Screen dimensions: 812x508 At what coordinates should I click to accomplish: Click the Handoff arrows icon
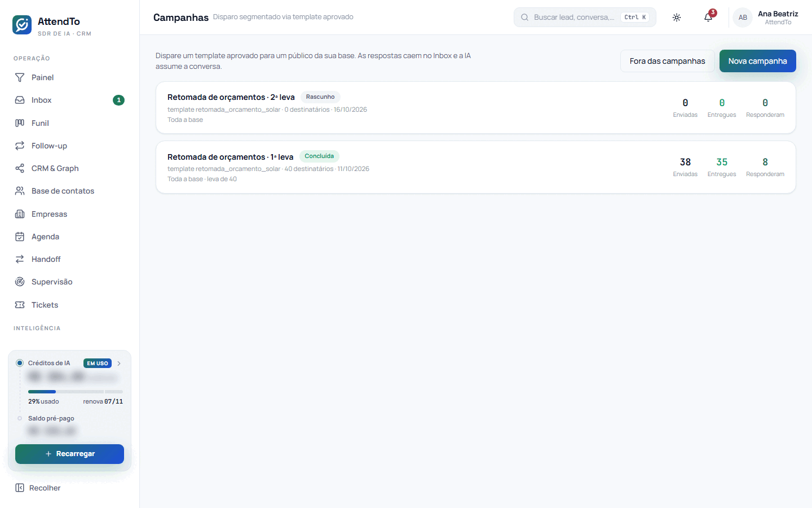[x=20, y=259]
